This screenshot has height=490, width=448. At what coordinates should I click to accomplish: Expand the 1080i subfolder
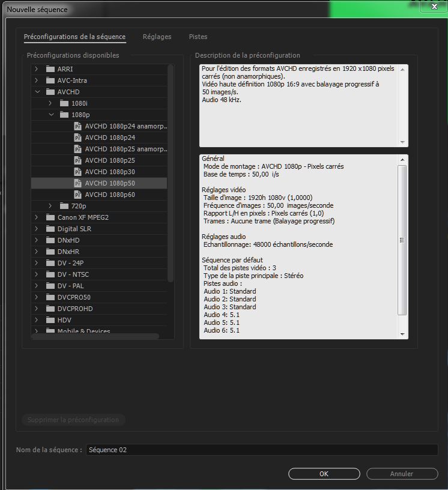coord(50,103)
